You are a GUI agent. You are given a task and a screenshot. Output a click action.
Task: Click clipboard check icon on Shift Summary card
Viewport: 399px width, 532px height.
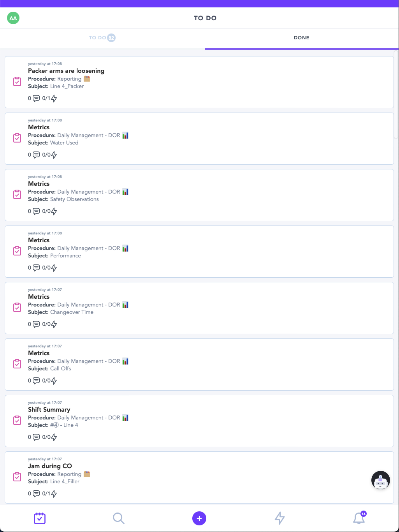(17, 420)
